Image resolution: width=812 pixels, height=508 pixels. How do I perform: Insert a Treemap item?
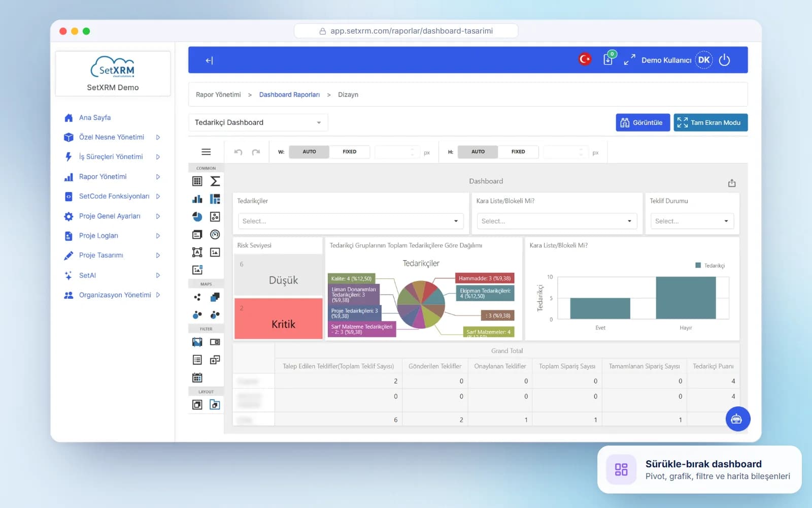tap(215, 199)
